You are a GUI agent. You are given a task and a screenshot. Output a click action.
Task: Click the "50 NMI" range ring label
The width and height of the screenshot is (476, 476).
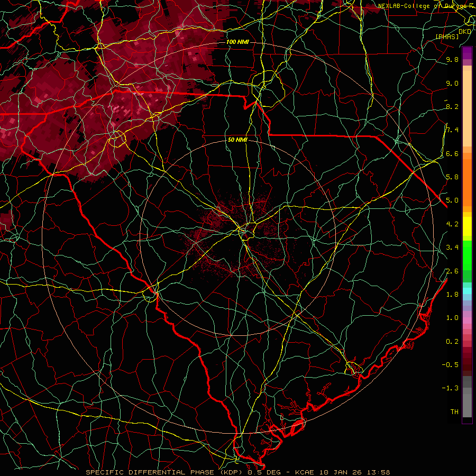coord(237,140)
